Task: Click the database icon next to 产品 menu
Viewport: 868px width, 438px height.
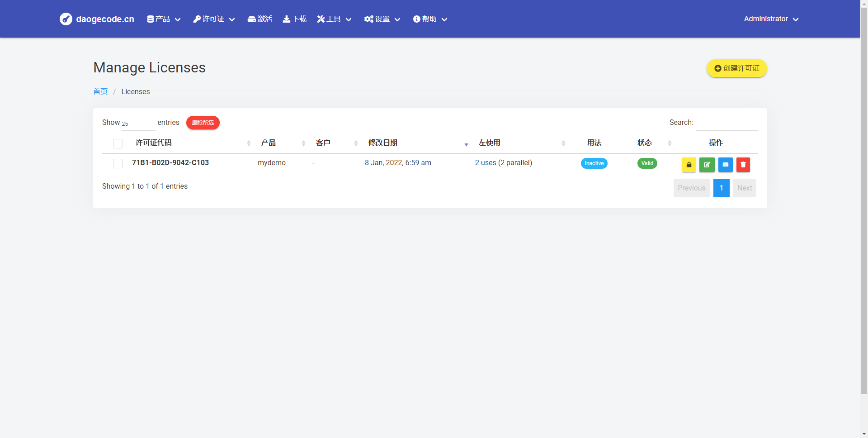Action: click(x=151, y=19)
